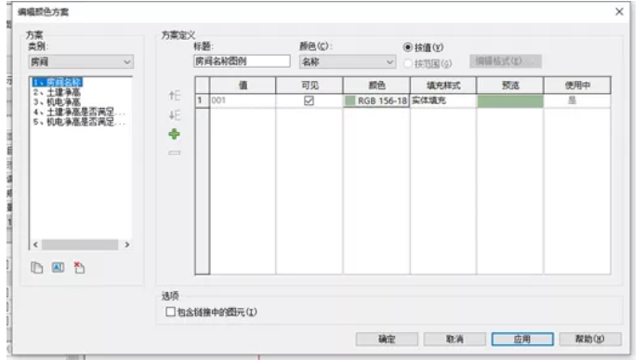Click the 是 cell under 使用中
This screenshot has height=360, width=644.
click(x=577, y=100)
